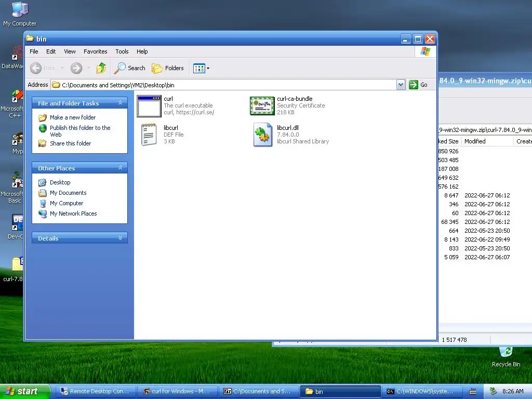Open the Edit menu
This screenshot has width=532, height=399.
tap(51, 51)
